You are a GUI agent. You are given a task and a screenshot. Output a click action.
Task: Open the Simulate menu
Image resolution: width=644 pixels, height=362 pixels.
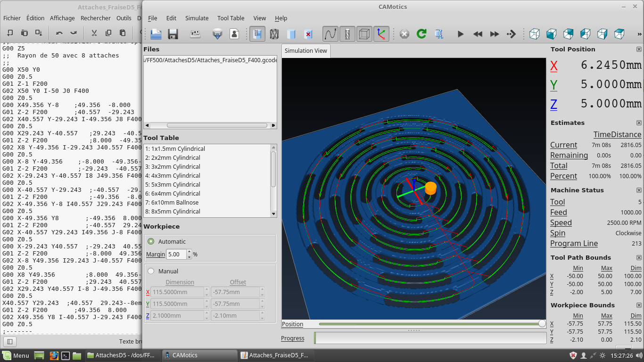pos(197,18)
